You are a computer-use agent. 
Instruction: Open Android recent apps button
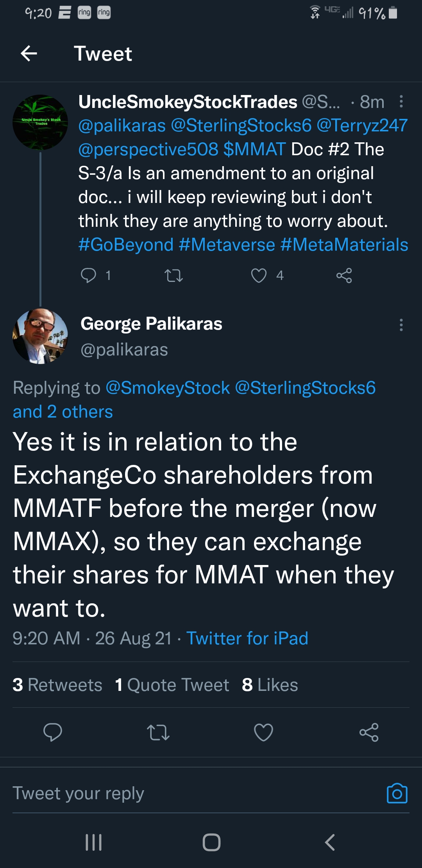tap(94, 842)
